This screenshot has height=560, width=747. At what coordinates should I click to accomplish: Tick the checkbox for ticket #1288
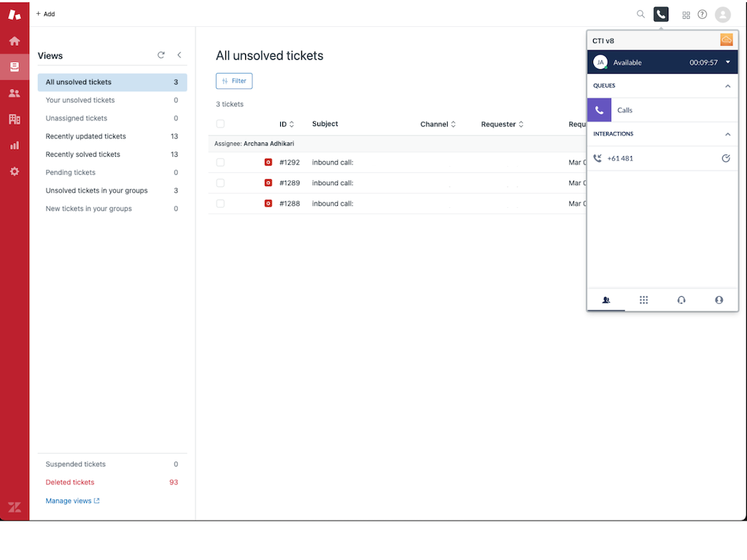pyautogui.click(x=220, y=203)
